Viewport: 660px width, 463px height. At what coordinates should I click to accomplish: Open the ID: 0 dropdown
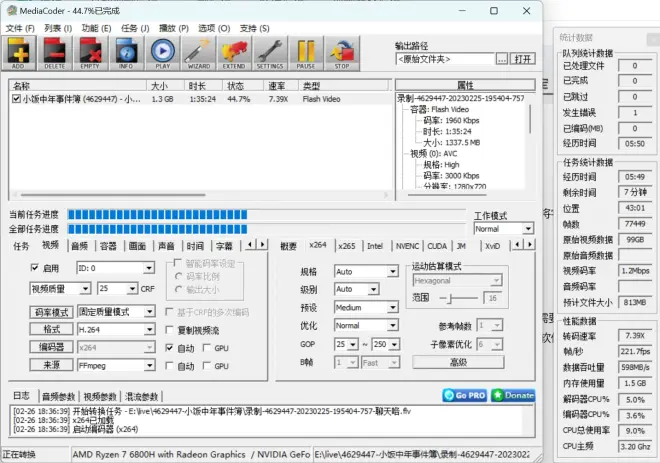point(149,268)
